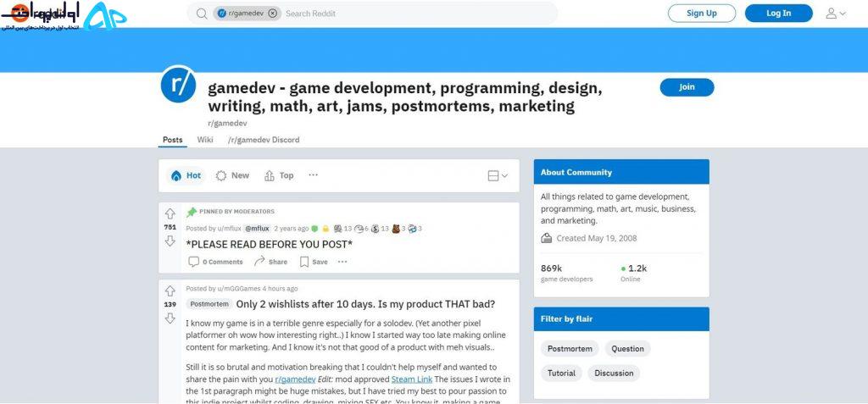Click the green pinned post icon
The width and height of the screenshot is (868, 404).
(x=192, y=212)
